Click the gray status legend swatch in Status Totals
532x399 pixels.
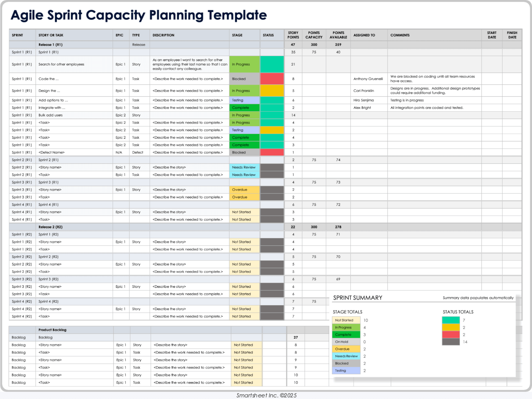point(451,342)
